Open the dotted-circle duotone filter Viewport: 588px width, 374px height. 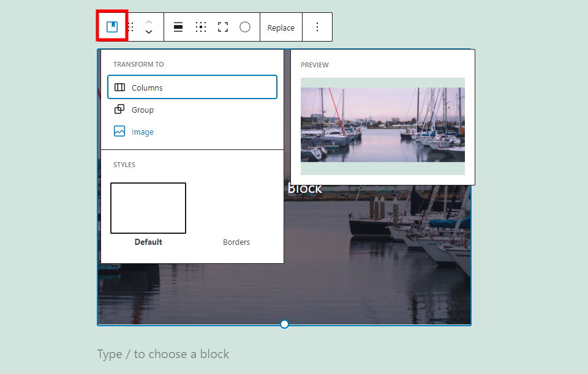[245, 27]
